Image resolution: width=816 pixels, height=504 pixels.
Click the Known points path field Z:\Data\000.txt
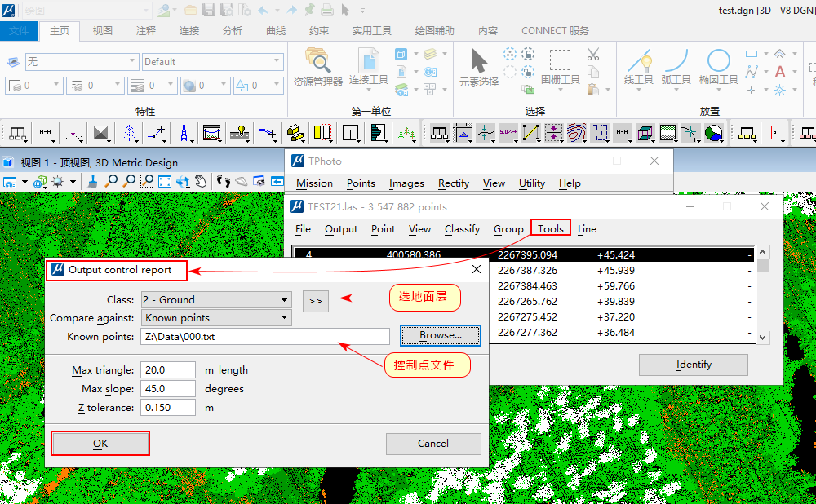click(x=265, y=337)
